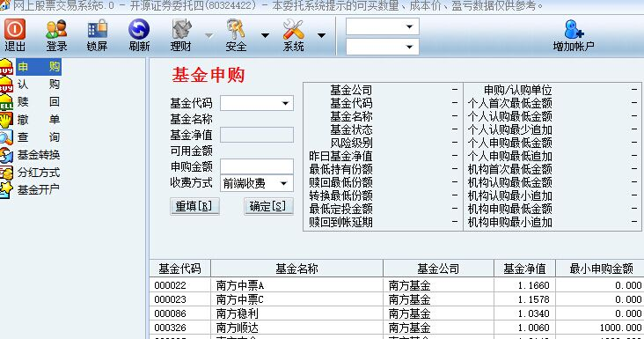This screenshot has height=339, width=644.
Task: Click net value 1.1578
Action: coord(533,299)
